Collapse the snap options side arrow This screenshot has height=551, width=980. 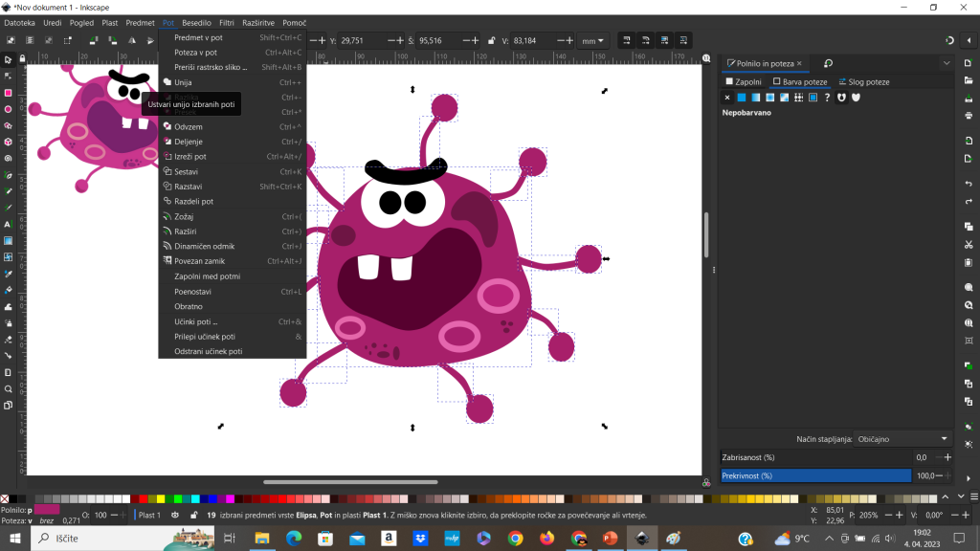[x=969, y=40]
